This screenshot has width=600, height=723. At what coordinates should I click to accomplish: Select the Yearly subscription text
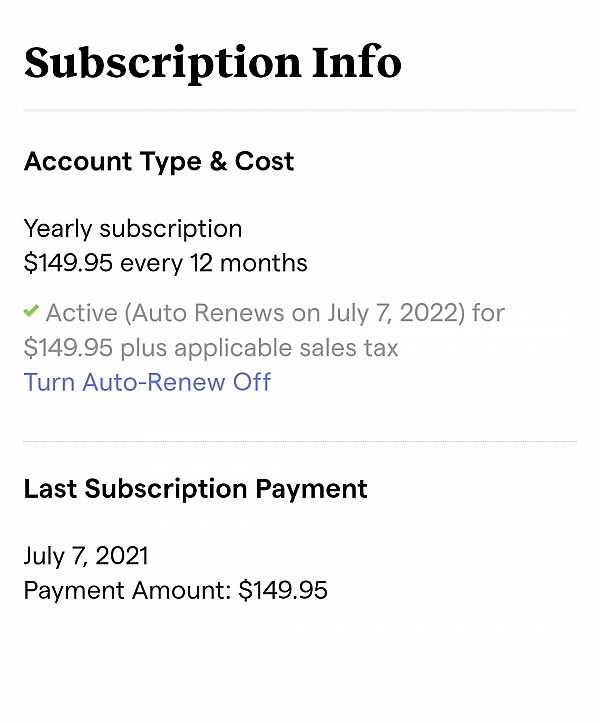point(133,229)
